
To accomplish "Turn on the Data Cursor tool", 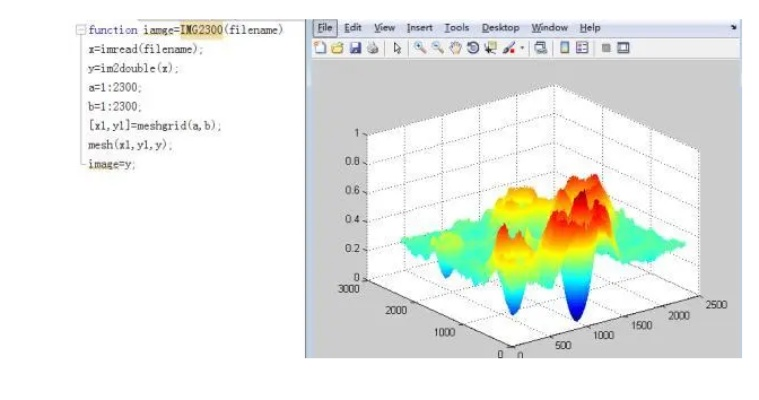I will (x=490, y=48).
